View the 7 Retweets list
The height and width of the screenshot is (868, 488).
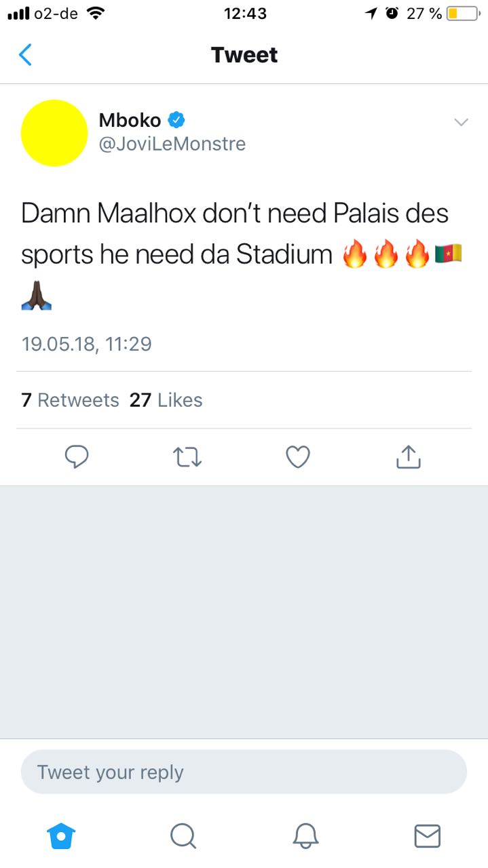(70, 400)
